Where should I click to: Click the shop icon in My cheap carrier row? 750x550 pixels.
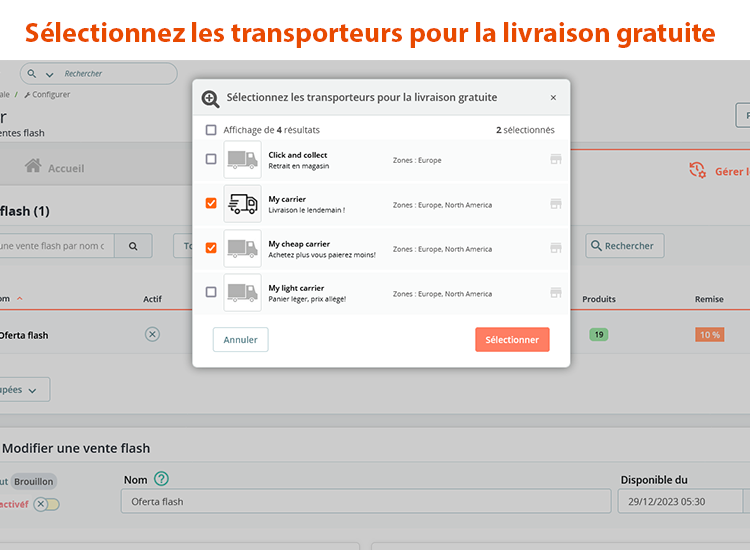[x=555, y=248]
